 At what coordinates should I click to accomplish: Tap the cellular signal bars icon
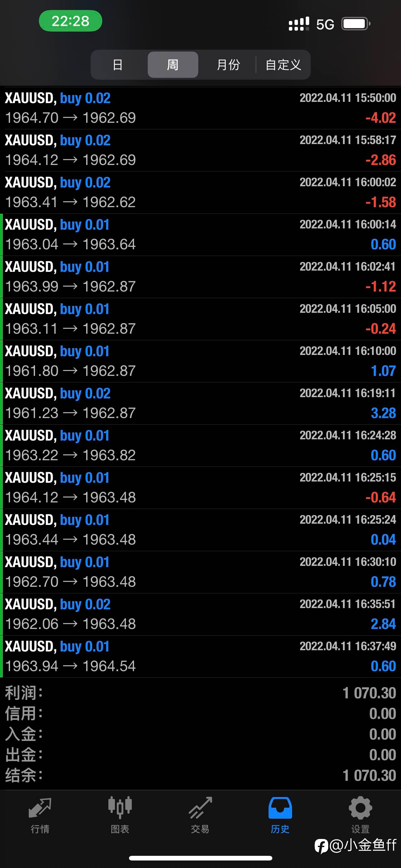299,24
